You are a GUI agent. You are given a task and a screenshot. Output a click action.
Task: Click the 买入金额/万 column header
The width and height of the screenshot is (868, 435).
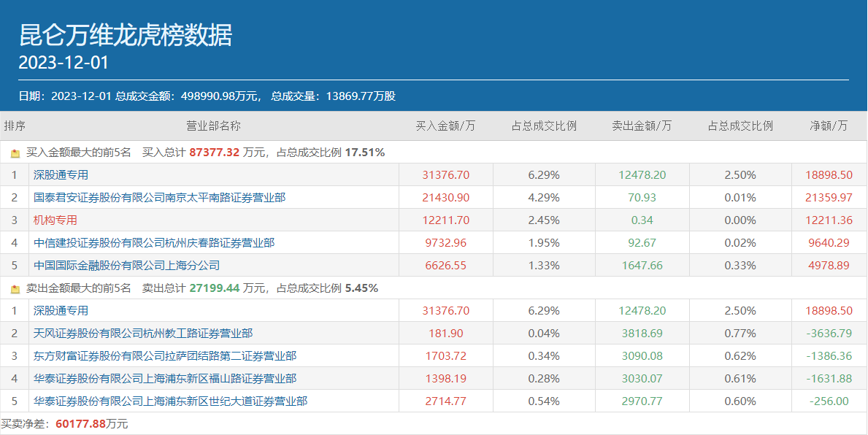click(445, 126)
